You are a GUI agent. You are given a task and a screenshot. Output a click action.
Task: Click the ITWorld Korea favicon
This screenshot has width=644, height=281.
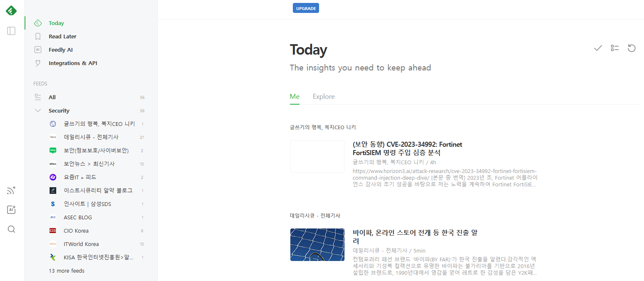(53, 244)
